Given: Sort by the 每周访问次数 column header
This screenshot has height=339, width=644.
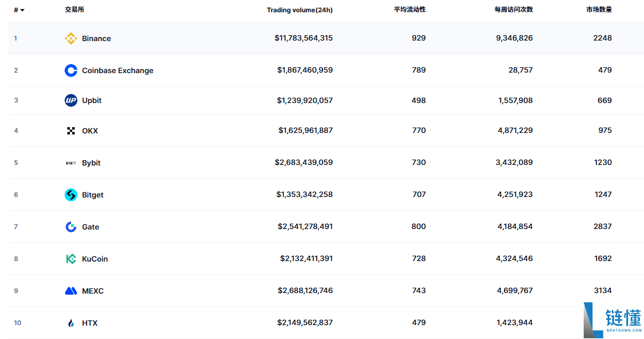Looking at the screenshot, I should (514, 10).
